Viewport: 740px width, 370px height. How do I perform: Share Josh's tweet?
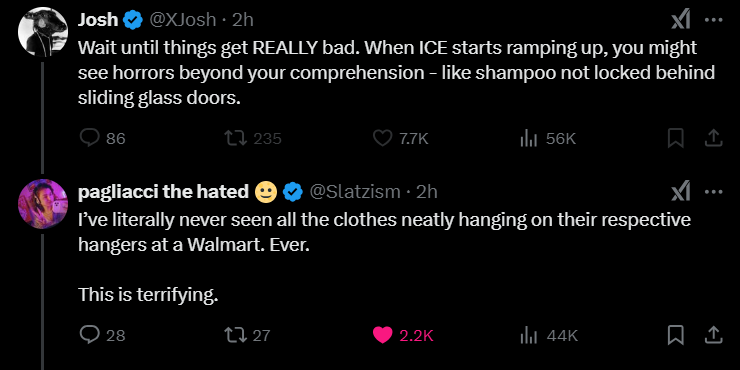point(714,138)
